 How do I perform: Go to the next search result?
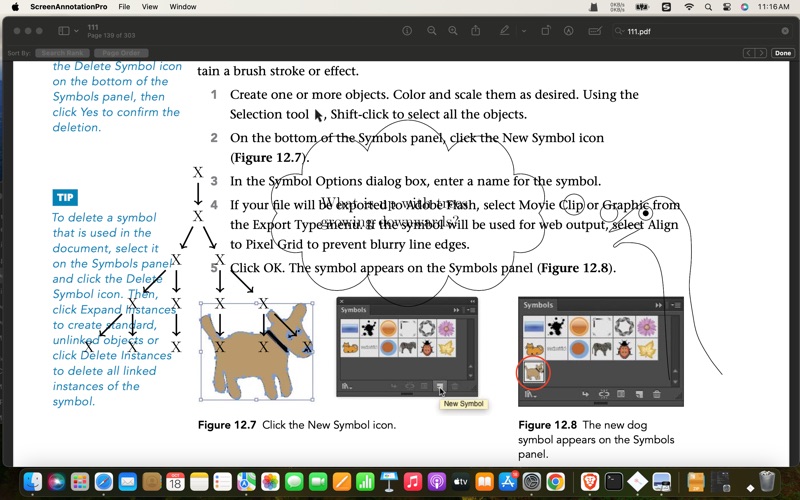click(761, 53)
